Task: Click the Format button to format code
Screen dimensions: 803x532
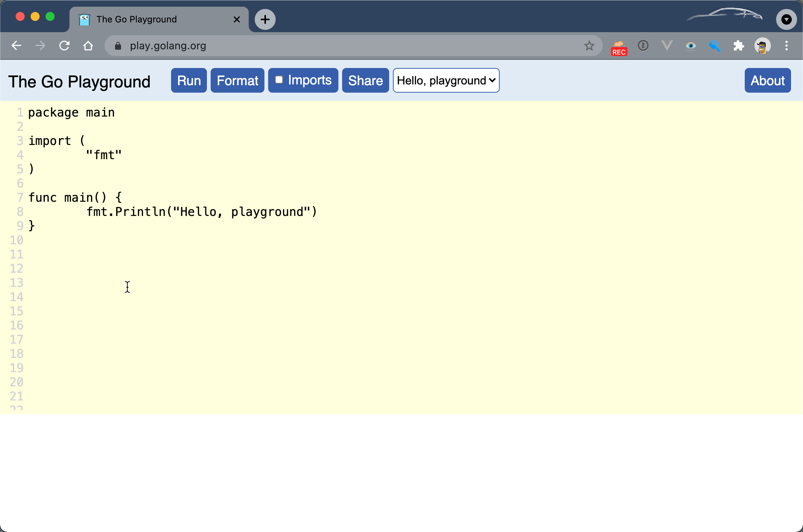Action: point(238,80)
